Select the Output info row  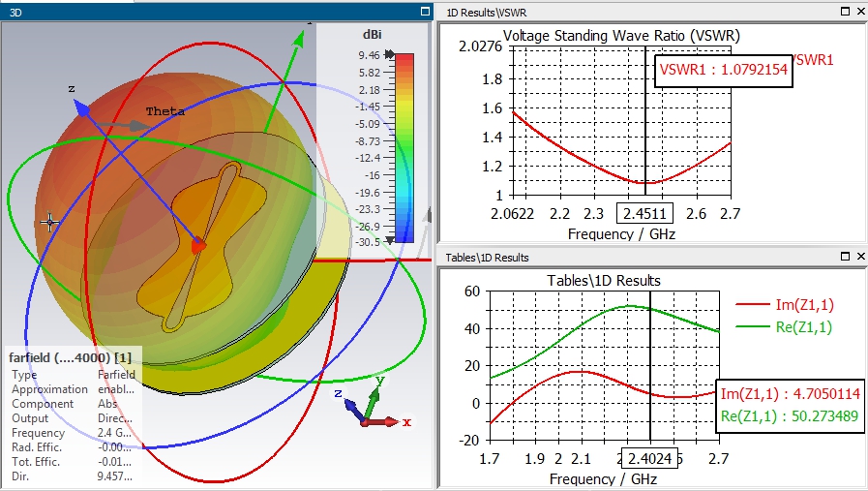[74, 417]
